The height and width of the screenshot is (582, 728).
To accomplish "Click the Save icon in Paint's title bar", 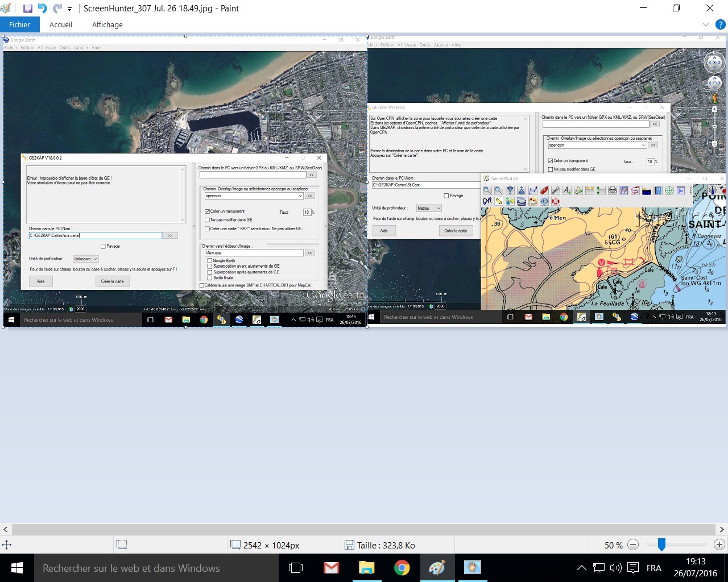I will (x=27, y=9).
